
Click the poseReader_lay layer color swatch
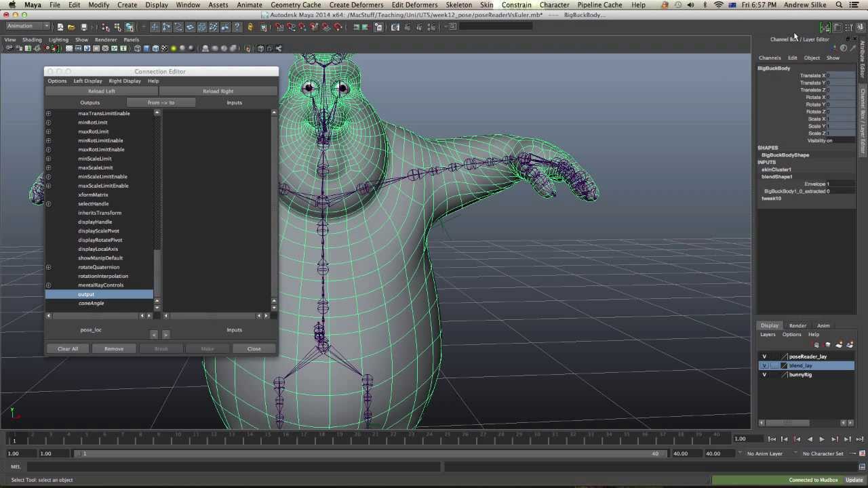tap(785, 357)
